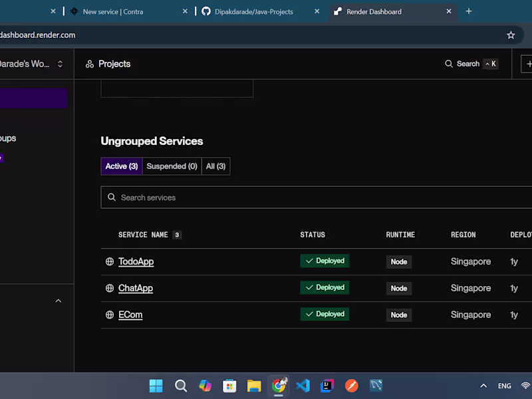Click the Chrome icon on the taskbar
532x399 pixels.
(279, 386)
